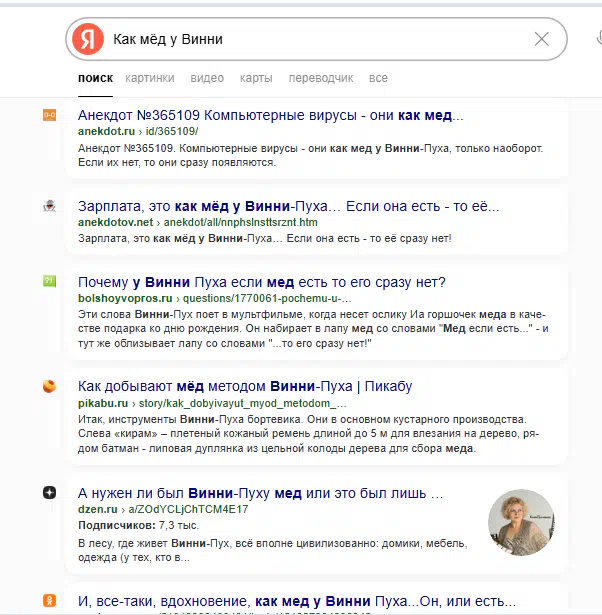Open the Анекдот №365109 result title

coord(271,115)
